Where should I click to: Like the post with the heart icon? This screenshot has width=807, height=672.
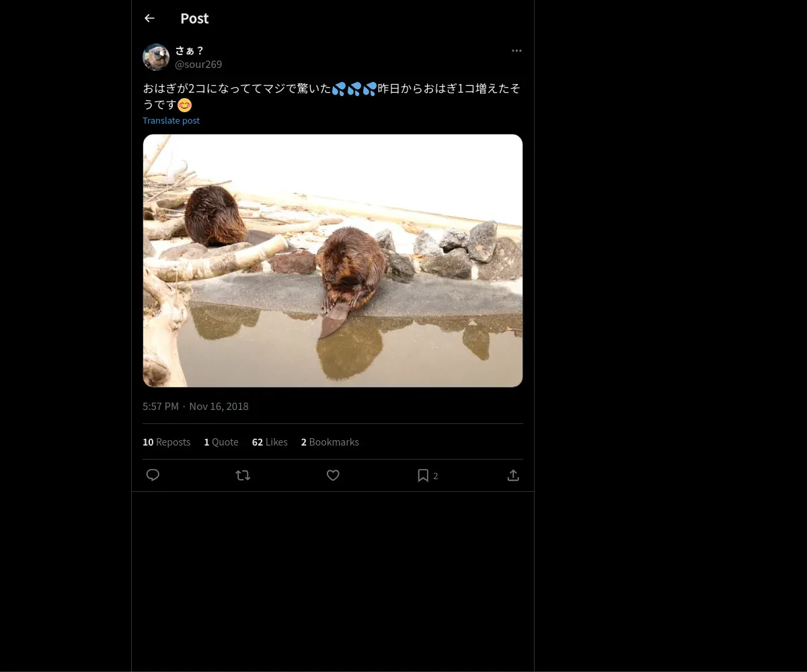pos(333,475)
